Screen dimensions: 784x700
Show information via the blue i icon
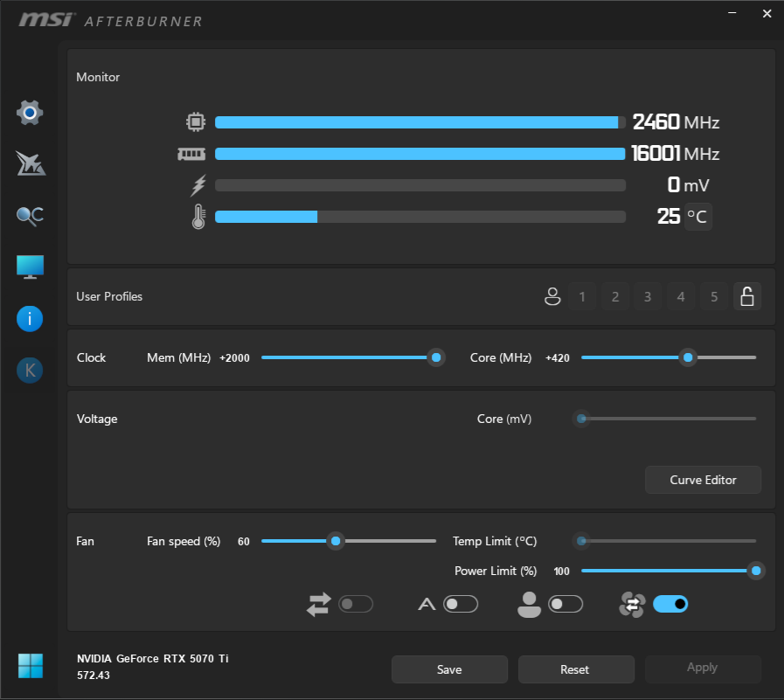[30, 319]
